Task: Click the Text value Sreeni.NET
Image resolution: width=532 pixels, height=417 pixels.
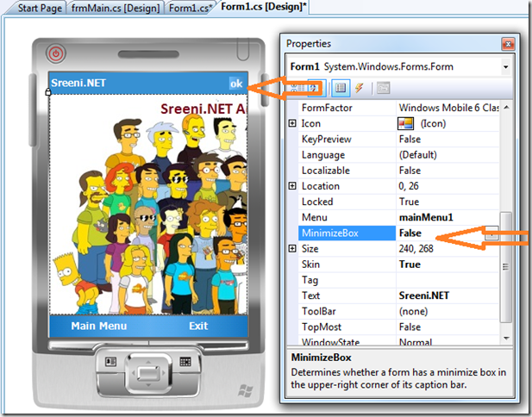Action: click(423, 296)
